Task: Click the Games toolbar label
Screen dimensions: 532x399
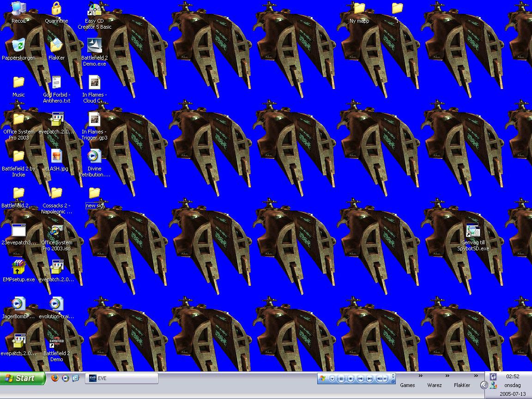Action: [407, 385]
